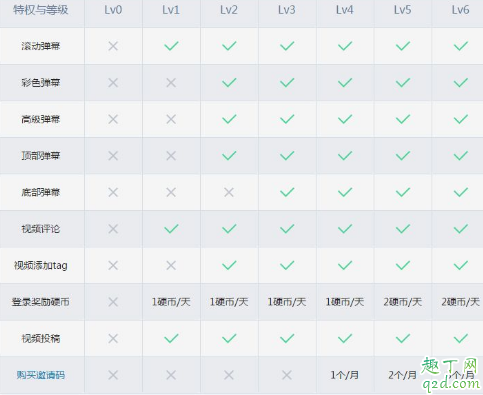Click the green check for 底部弹幕 under Lv3
Screen dimensions: 483x395
(x=287, y=192)
